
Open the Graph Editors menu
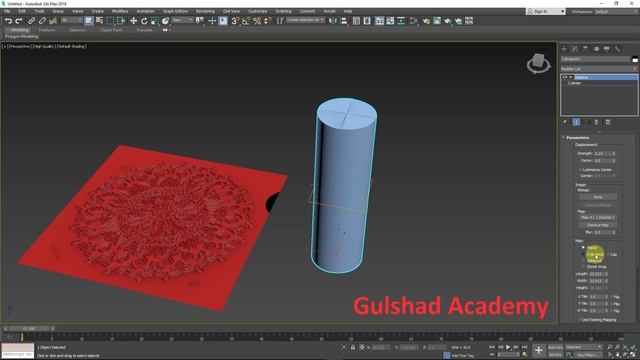[x=175, y=11]
